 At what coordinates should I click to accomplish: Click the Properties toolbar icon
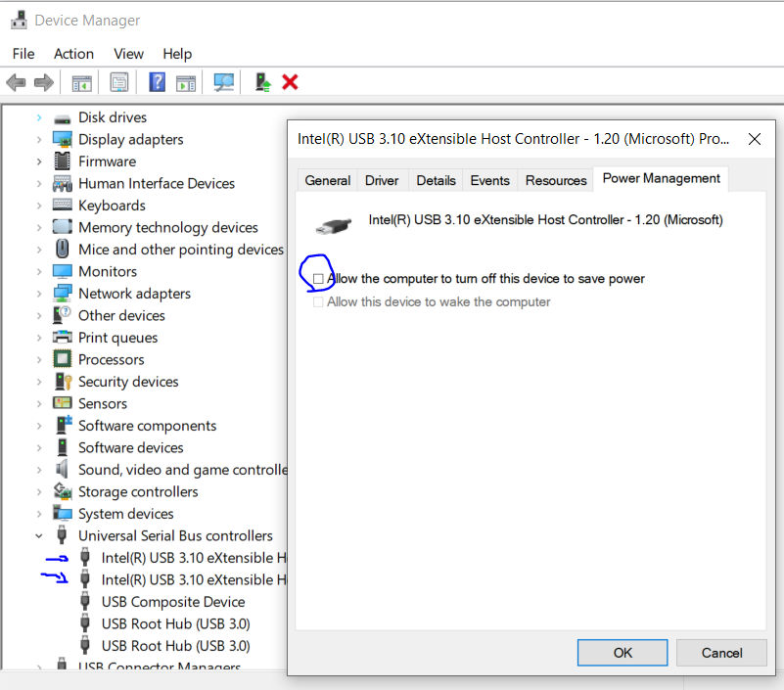pos(119,83)
